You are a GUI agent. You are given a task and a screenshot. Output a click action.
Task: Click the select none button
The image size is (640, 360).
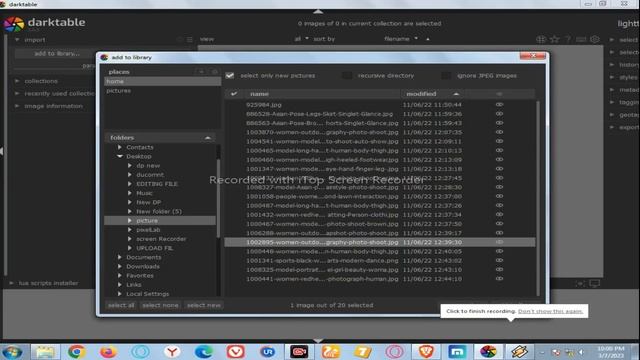point(160,305)
